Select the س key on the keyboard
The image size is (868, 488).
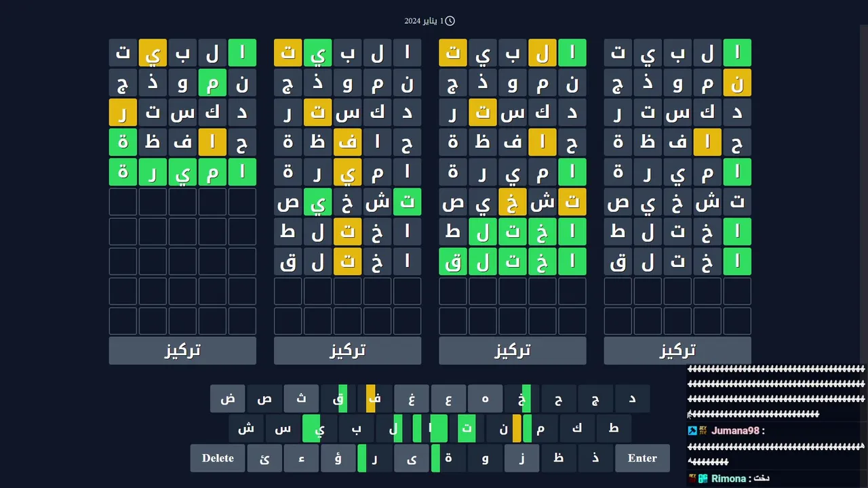[283, 428]
